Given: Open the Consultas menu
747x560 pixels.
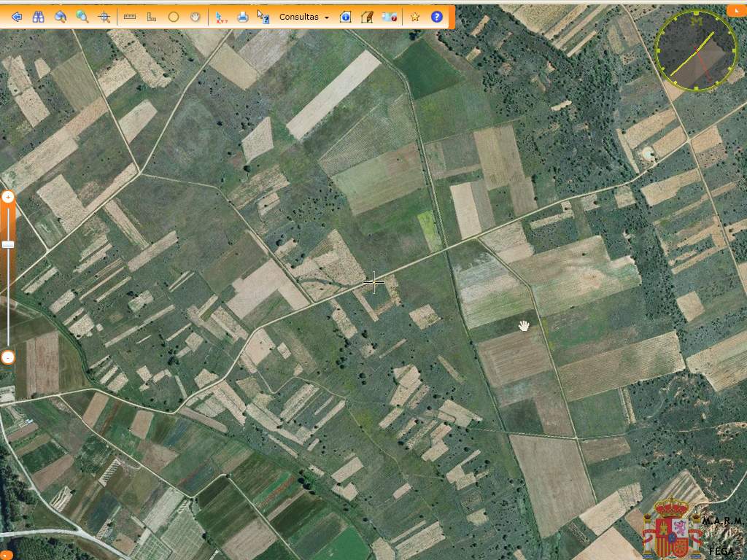Looking at the screenshot, I should click(x=298, y=17).
